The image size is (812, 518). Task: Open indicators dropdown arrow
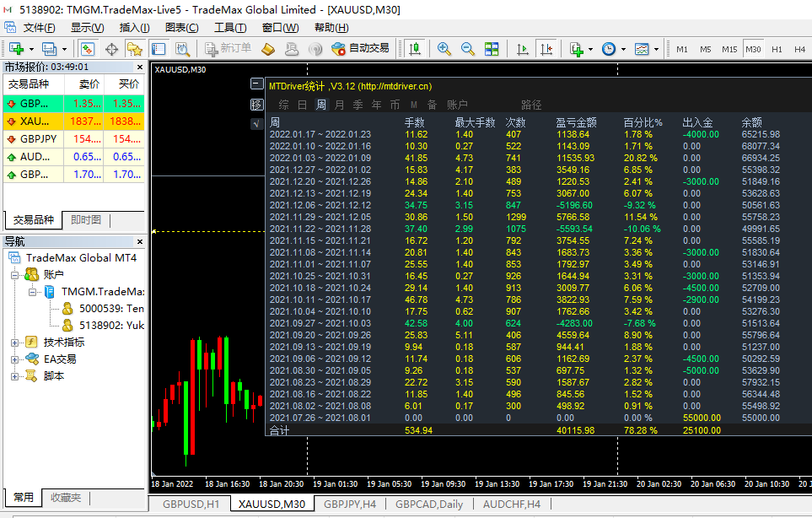(x=591, y=49)
